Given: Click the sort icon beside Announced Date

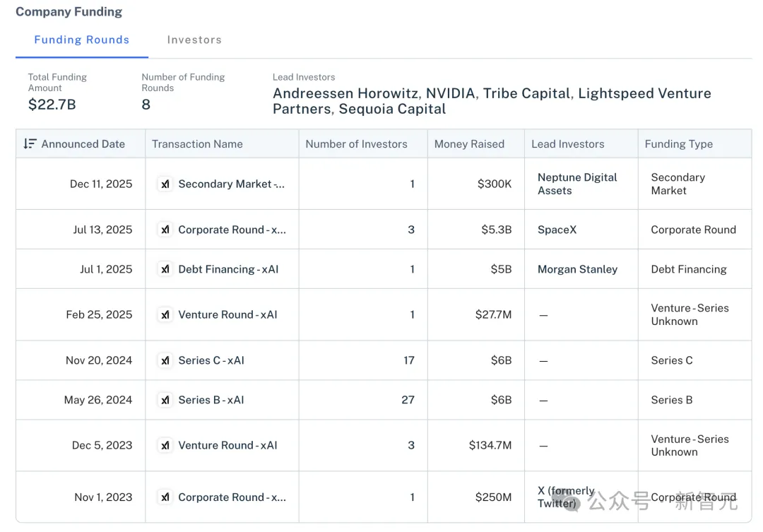Looking at the screenshot, I should [30, 143].
